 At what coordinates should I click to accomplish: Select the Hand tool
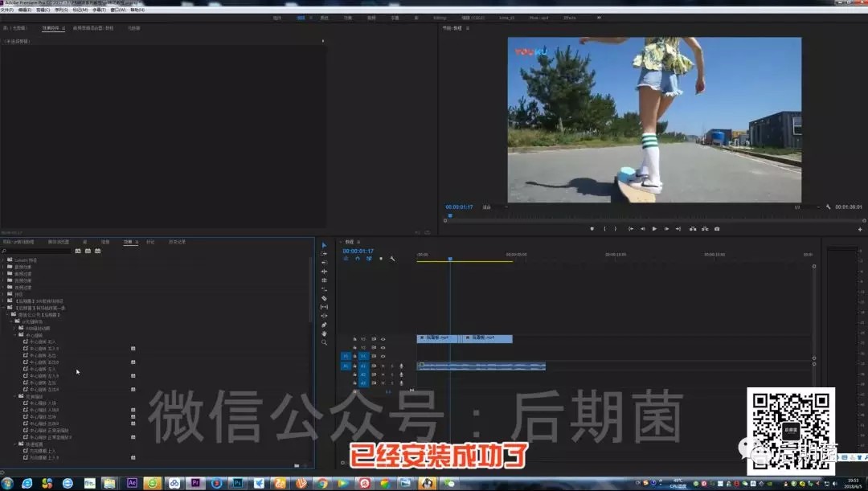coord(324,333)
